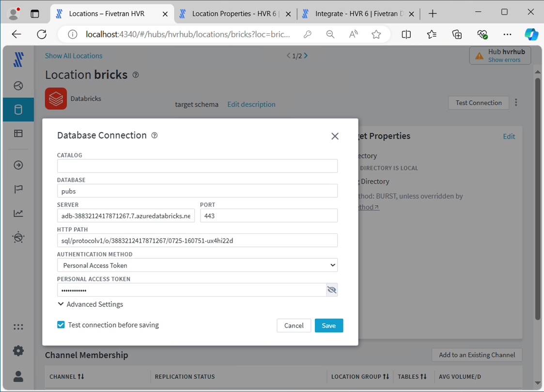Switch to the Integrate HVR 6 tab

[x=359, y=14]
